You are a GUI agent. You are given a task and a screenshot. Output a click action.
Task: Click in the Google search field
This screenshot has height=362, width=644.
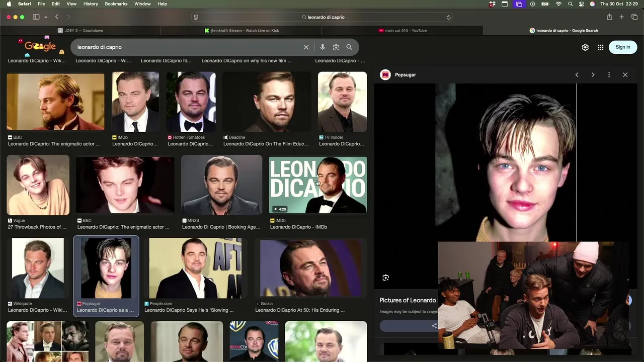pyautogui.click(x=186, y=47)
